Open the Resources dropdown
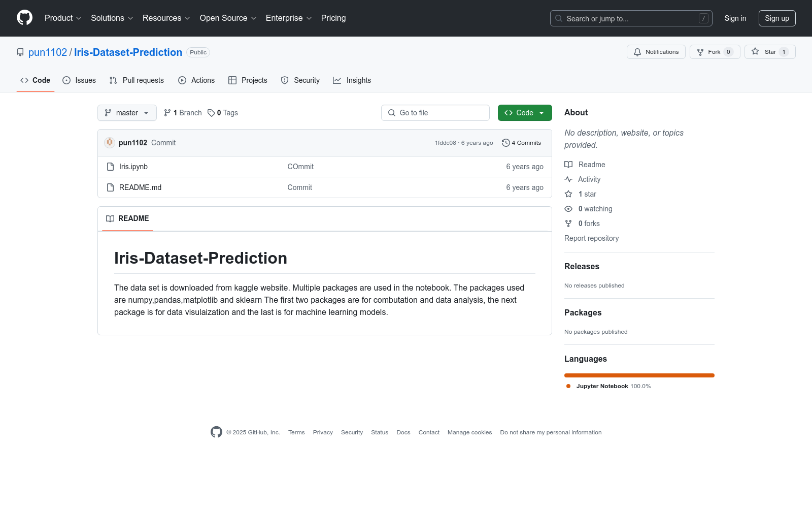The height and width of the screenshot is (508, 812). 166,18
